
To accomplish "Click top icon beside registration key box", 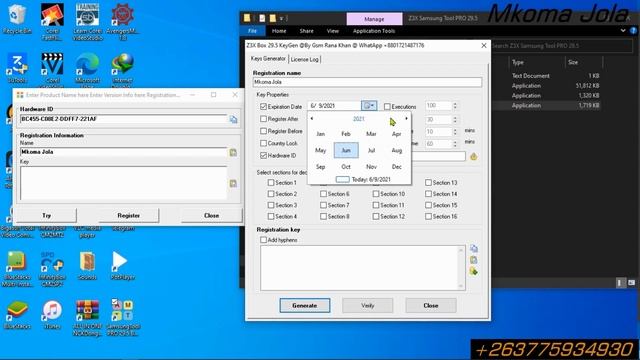I will (x=473, y=249).
